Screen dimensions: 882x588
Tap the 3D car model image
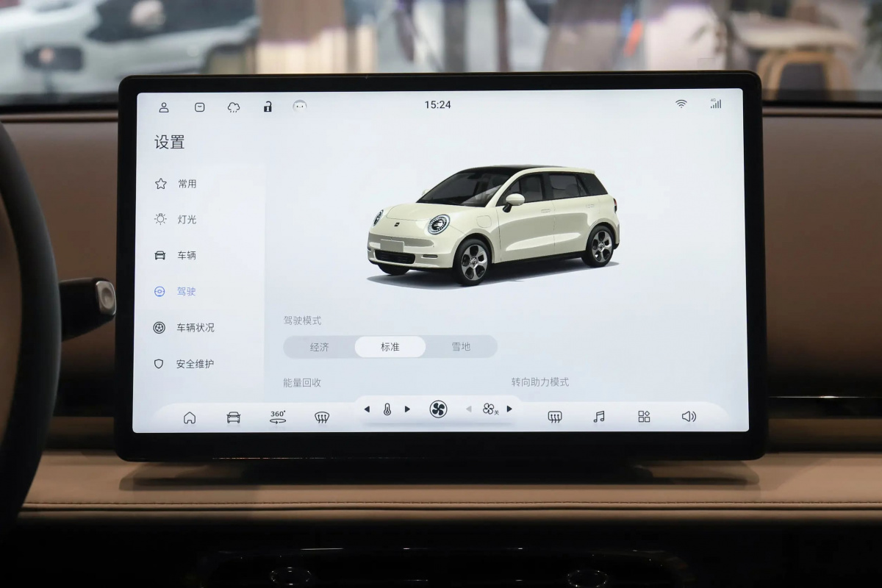tap(494, 226)
